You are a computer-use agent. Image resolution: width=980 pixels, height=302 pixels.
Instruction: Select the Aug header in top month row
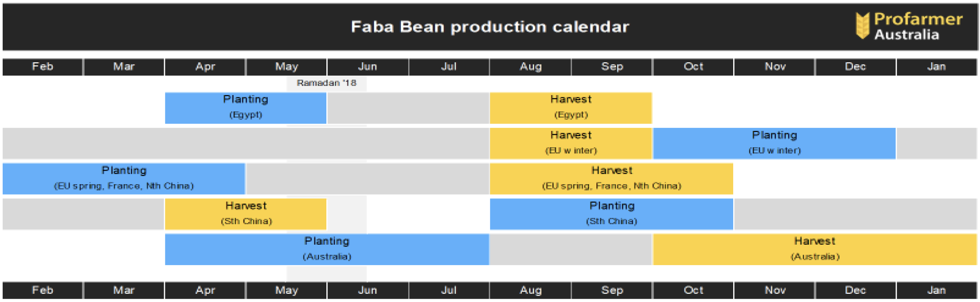530,67
